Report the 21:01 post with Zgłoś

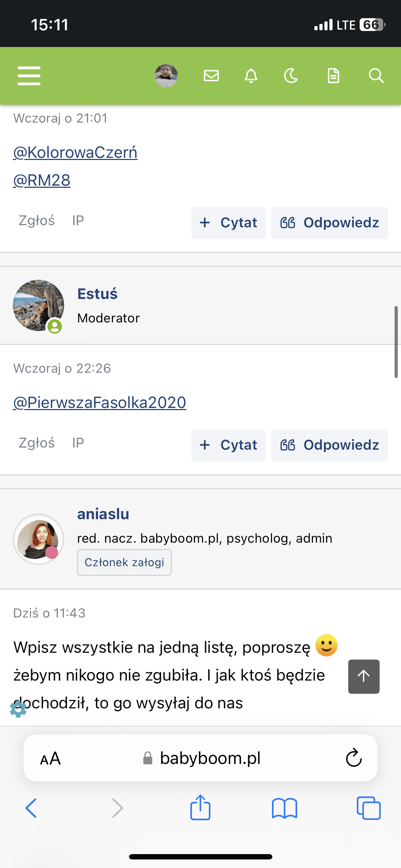pos(36,221)
